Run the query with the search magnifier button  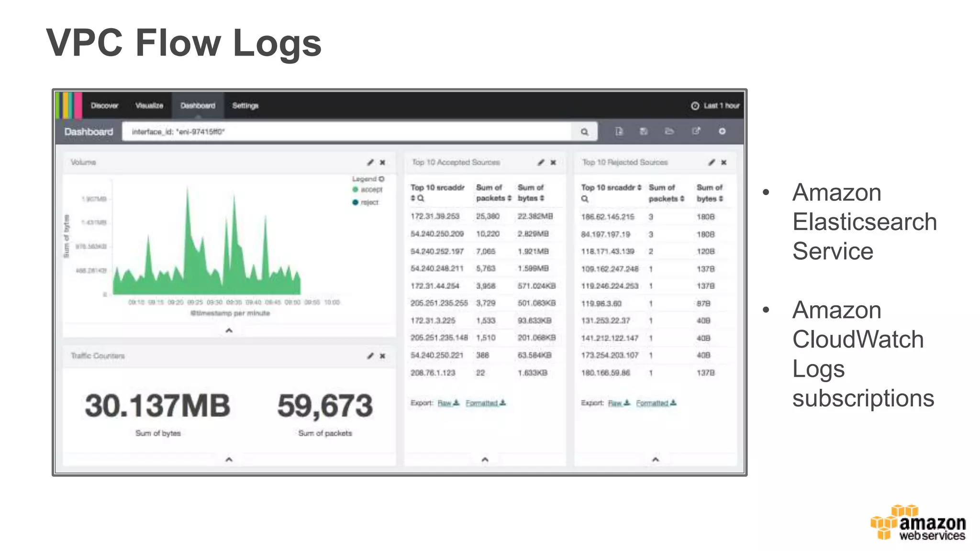584,132
